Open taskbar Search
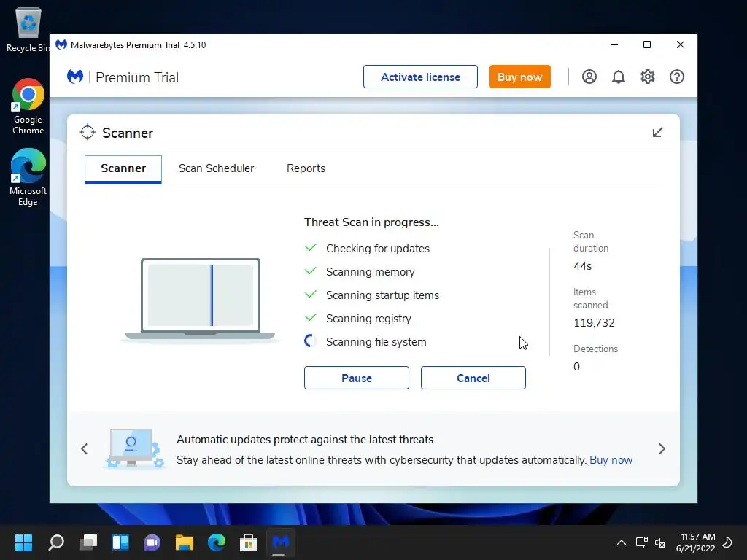The height and width of the screenshot is (560, 747). pos(55,542)
